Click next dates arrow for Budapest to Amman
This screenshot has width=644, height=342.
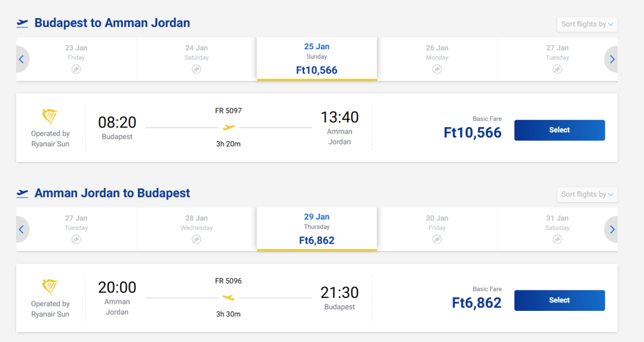[612, 60]
